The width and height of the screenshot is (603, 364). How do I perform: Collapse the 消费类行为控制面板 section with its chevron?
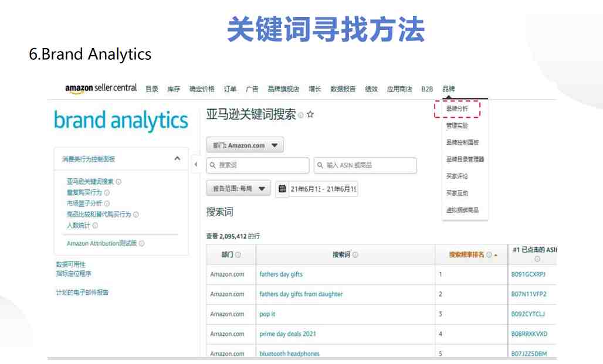pyautogui.click(x=177, y=158)
